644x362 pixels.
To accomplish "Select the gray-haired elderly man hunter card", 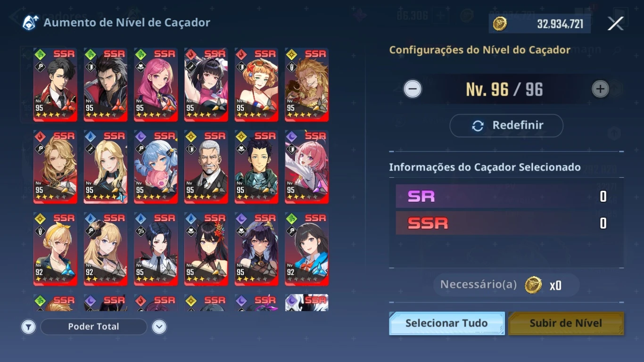I will (x=206, y=167).
